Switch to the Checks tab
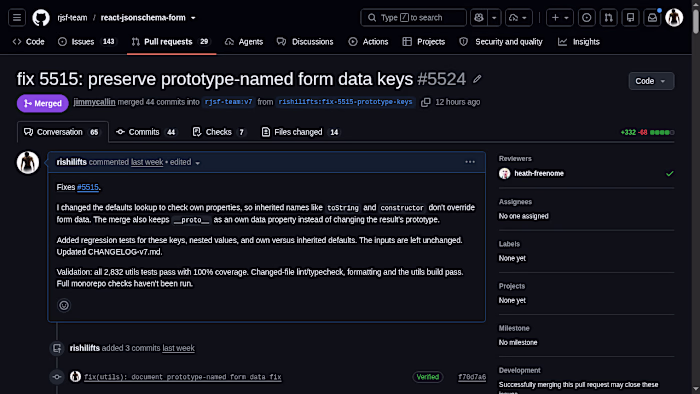 (x=219, y=132)
